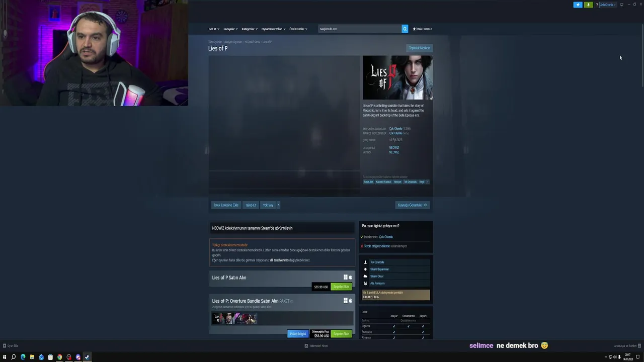Open Aile Paylaşımı feature link
Screen dimensions: 644x362
point(377,284)
